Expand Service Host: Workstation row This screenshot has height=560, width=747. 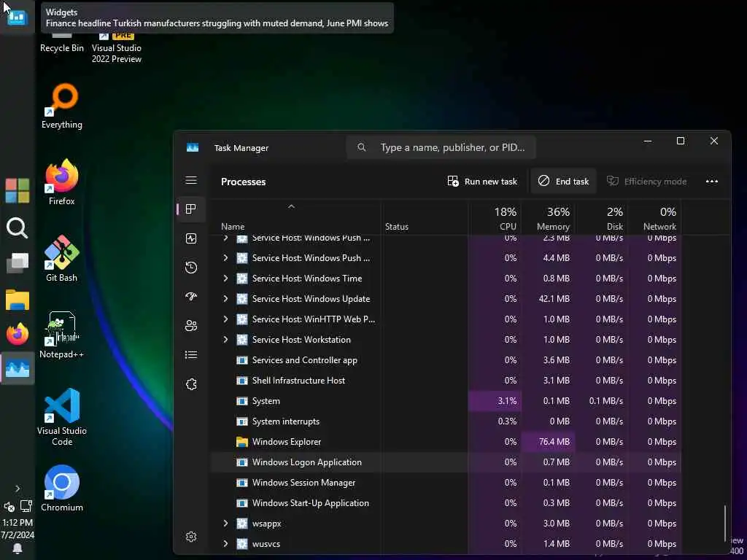225,340
